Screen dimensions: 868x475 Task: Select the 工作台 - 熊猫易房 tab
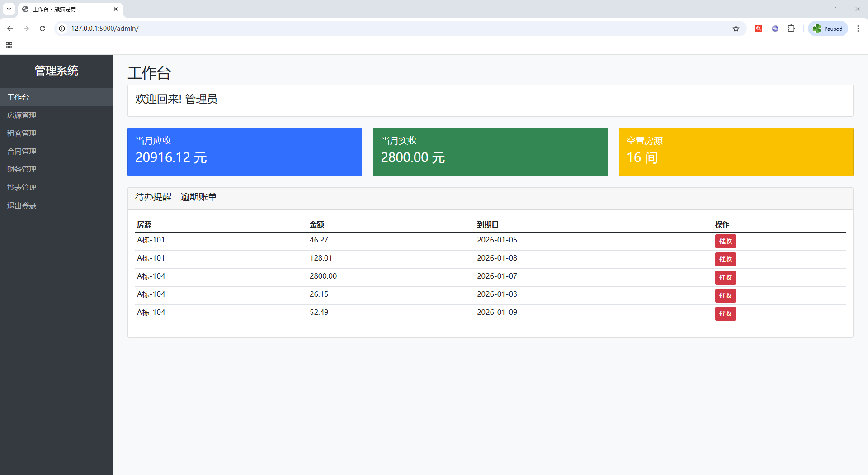[x=70, y=9]
